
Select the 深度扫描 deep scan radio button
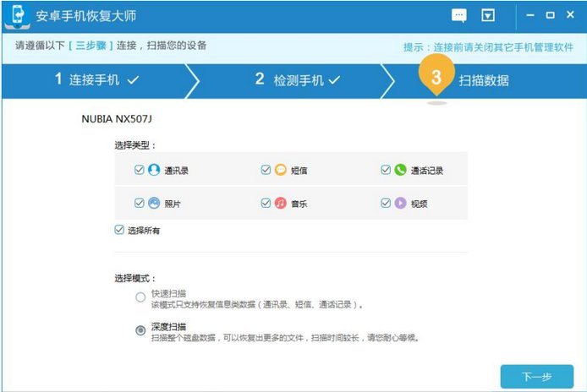point(140,330)
